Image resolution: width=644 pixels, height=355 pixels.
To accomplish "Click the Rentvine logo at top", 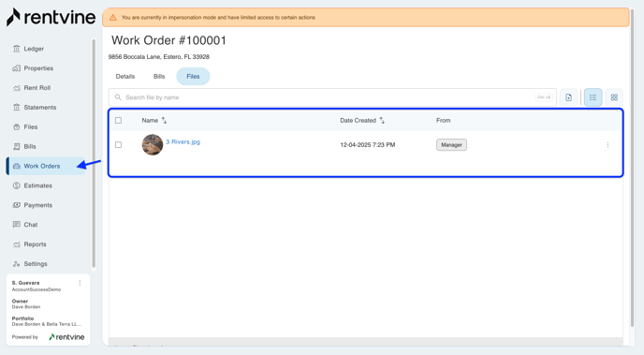I will click(51, 17).
